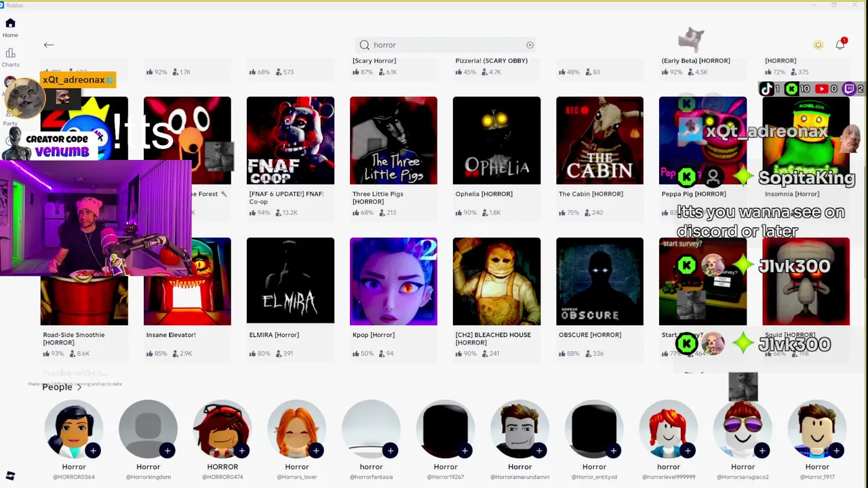This screenshot has height=488, width=868.
Task: Add friend @horrorfantasia
Action: (390, 451)
